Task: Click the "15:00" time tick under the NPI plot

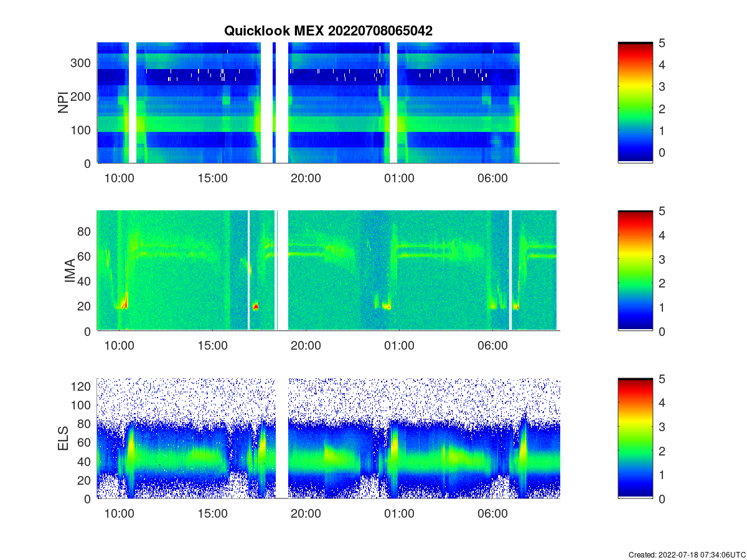Action: point(212,178)
